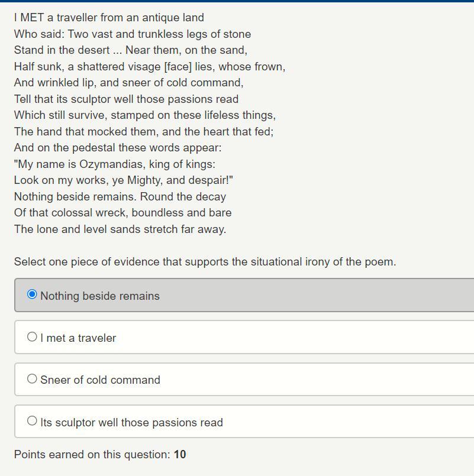Viewport: 474px width, 476px height.
Task: Click the line 'Half sunk, a shattered visage [face] lies'
Action: pyautogui.click(x=150, y=66)
